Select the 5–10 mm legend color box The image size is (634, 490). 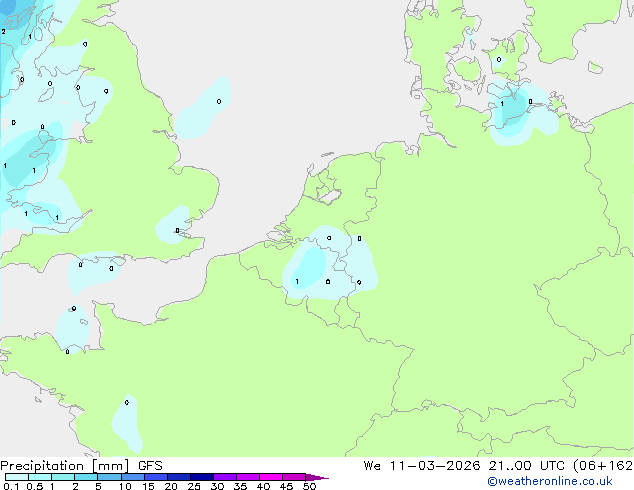(x=109, y=477)
